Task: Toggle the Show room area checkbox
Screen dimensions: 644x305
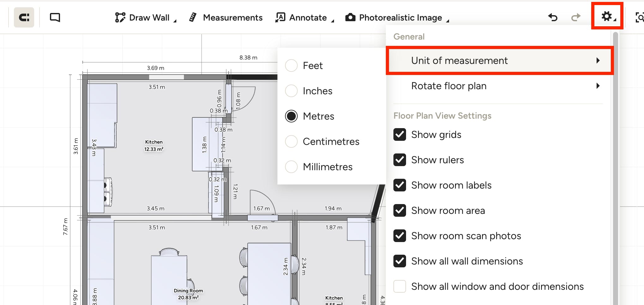Action: (x=400, y=210)
